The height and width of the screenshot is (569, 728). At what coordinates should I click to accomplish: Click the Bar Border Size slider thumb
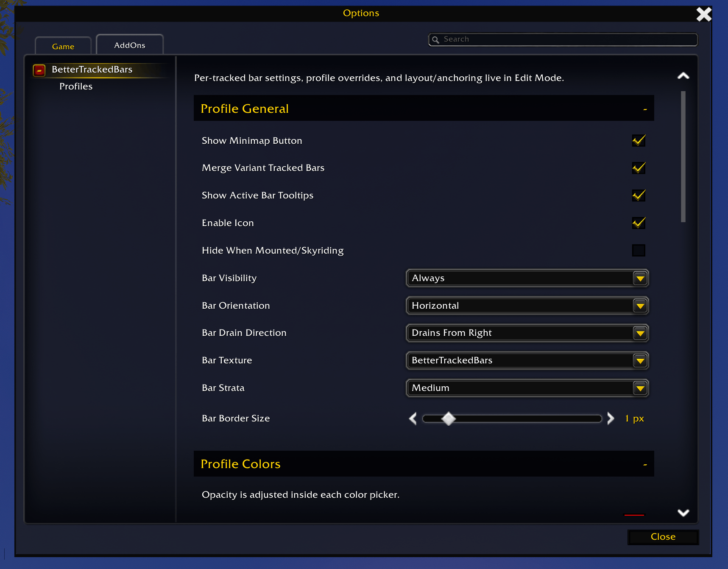click(449, 419)
